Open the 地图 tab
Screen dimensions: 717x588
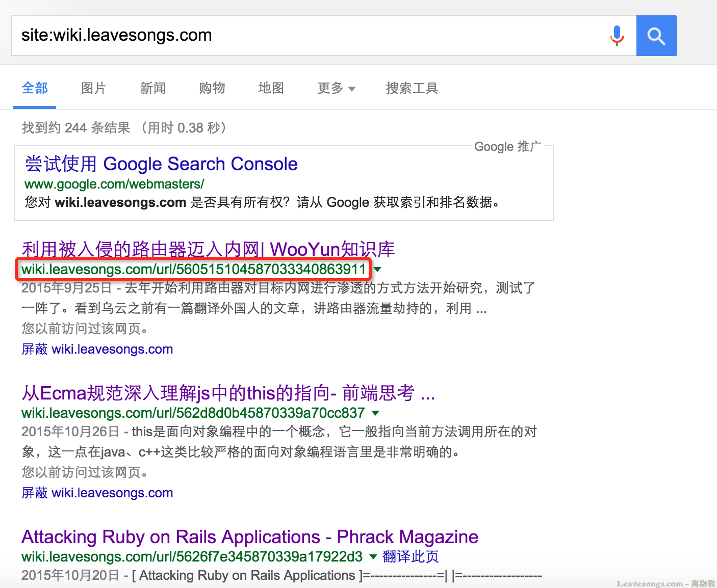point(271,88)
